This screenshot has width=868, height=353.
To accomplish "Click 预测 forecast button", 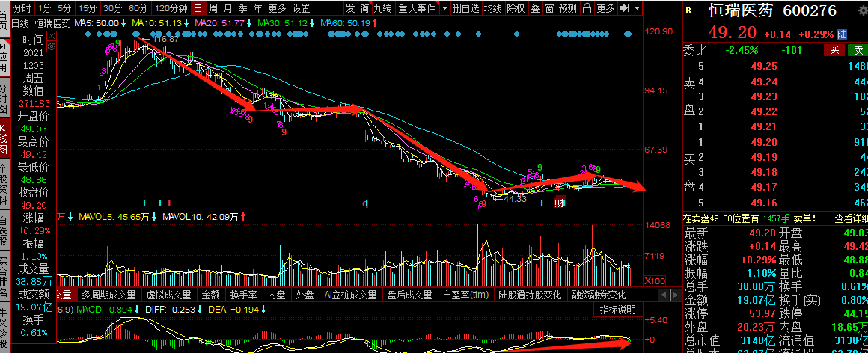I will coord(567,8).
